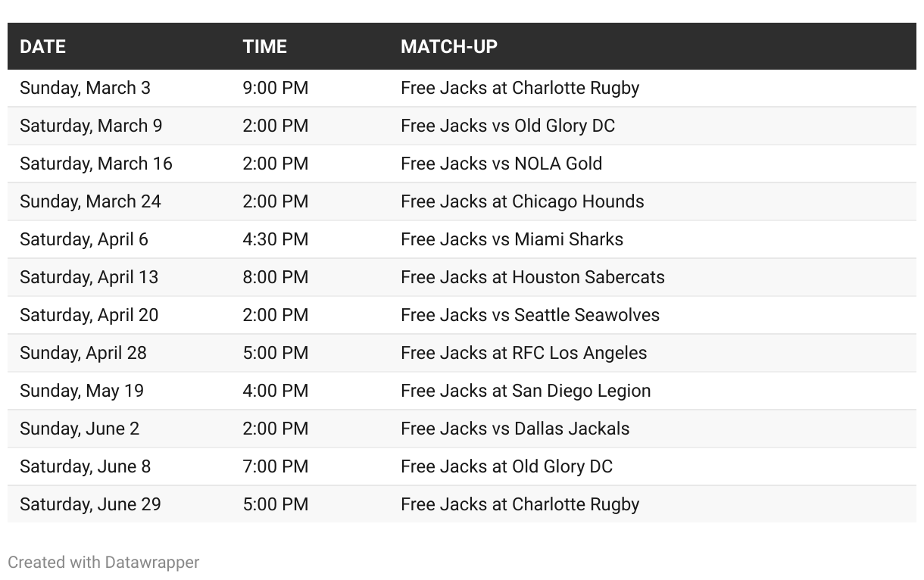Select the Sunday, March 3 date cell
The image size is (924, 580).
[x=85, y=88]
